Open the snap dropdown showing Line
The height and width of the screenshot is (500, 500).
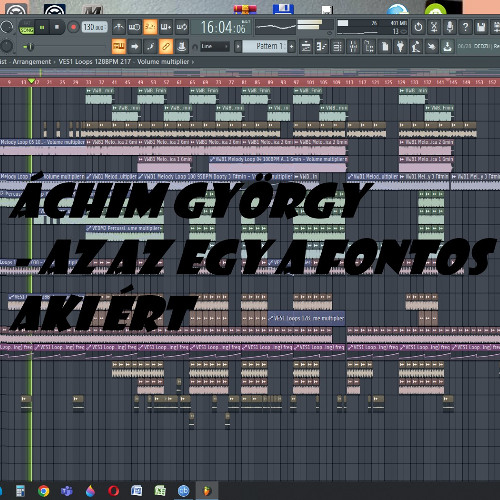(215, 46)
